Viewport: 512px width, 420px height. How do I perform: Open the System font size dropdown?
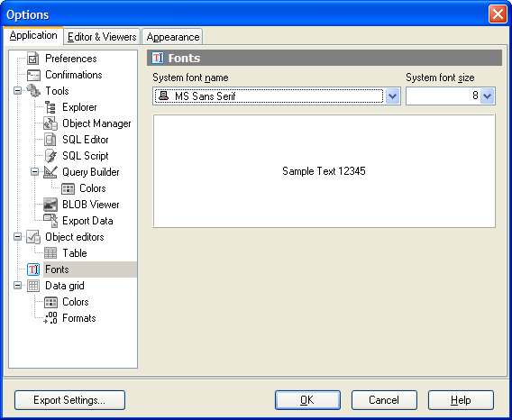point(487,96)
